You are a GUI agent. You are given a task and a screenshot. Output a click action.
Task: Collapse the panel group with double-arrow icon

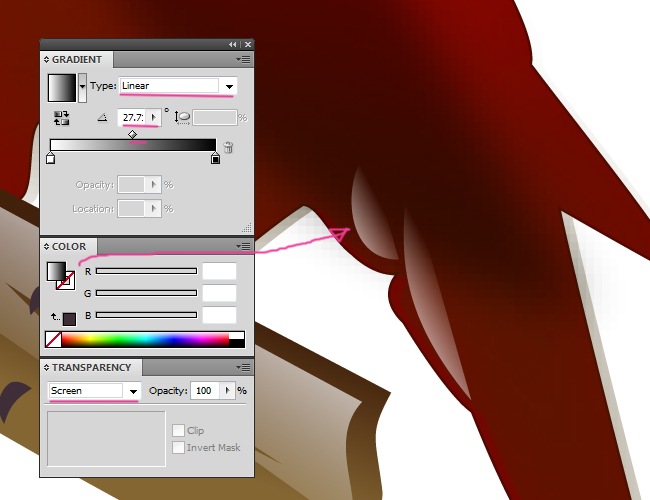pos(233,45)
